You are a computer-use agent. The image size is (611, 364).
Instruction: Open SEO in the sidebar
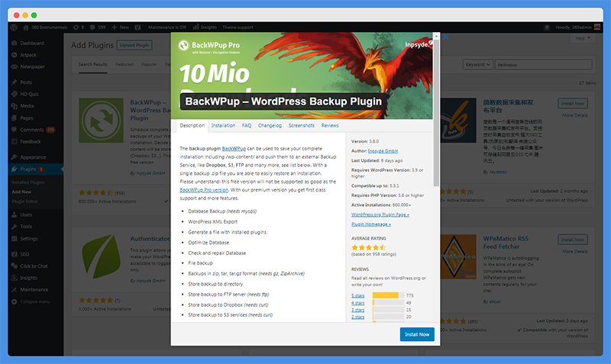pyautogui.click(x=24, y=254)
